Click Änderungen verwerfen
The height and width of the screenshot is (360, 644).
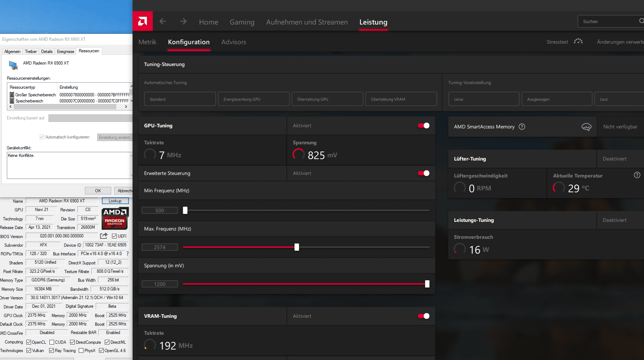click(620, 42)
